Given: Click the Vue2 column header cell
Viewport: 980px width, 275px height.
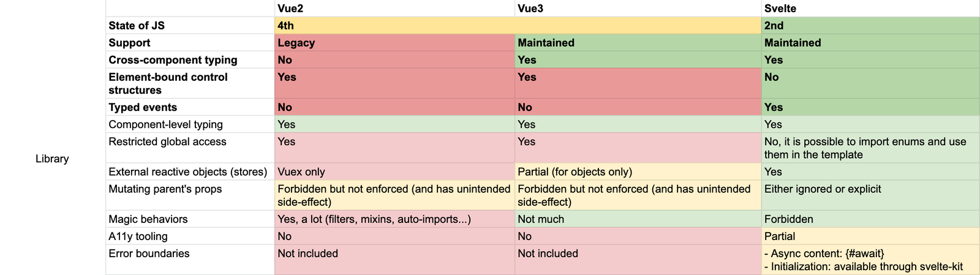Looking at the screenshot, I should click(394, 9).
